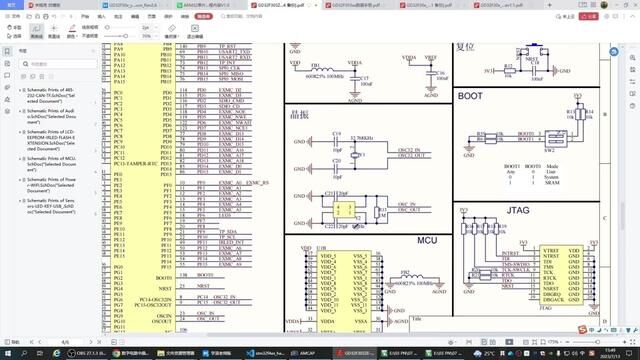Click the eraser tool icon

tap(172, 31)
